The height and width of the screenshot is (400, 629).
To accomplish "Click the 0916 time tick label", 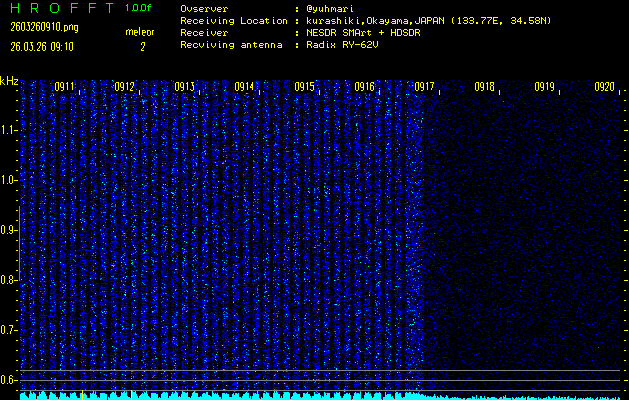I will [x=365, y=87].
